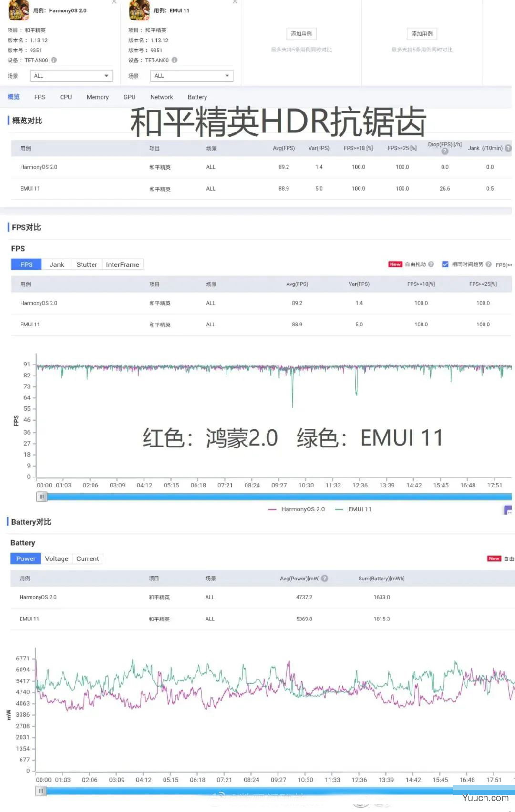Click TET-AN00 device name in HarmonyOS 2.0 case
Viewport: 515px width, 812px height.
[36, 61]
